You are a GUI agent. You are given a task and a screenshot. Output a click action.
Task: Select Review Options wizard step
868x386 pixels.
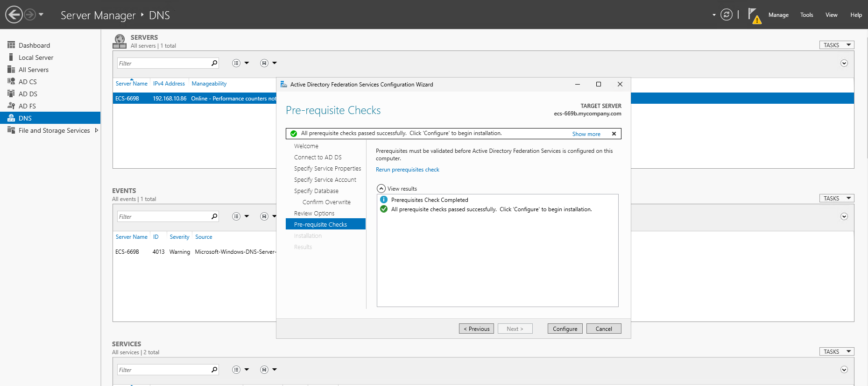(314, 213)
